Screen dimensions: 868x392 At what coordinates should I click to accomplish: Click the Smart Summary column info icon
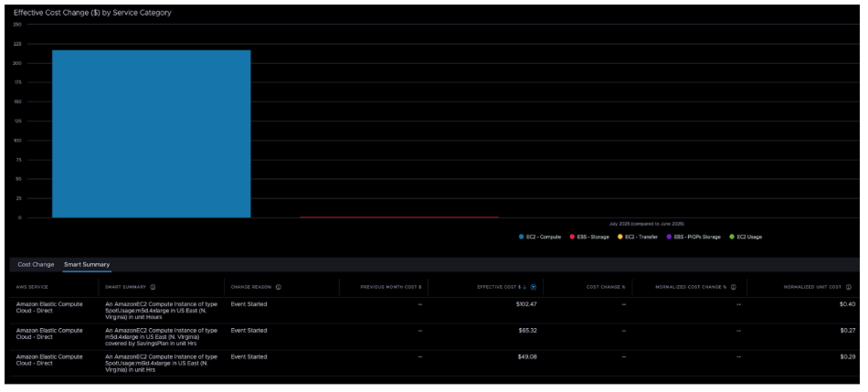pos(153,287)
